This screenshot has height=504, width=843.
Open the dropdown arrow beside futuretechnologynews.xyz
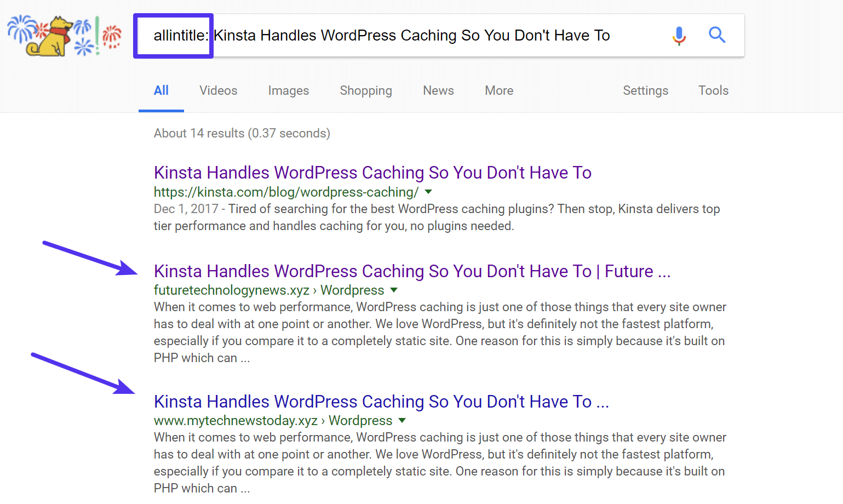pyautogui.click(x=394, y=290)
